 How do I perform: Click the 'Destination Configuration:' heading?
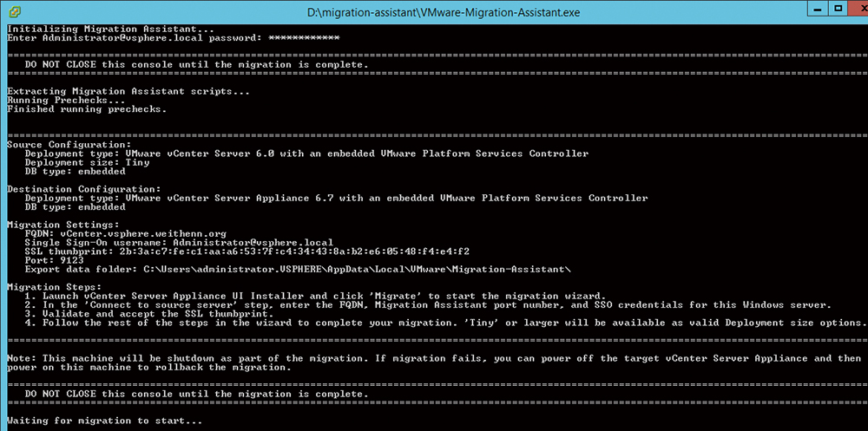click(x=84, y=189)
